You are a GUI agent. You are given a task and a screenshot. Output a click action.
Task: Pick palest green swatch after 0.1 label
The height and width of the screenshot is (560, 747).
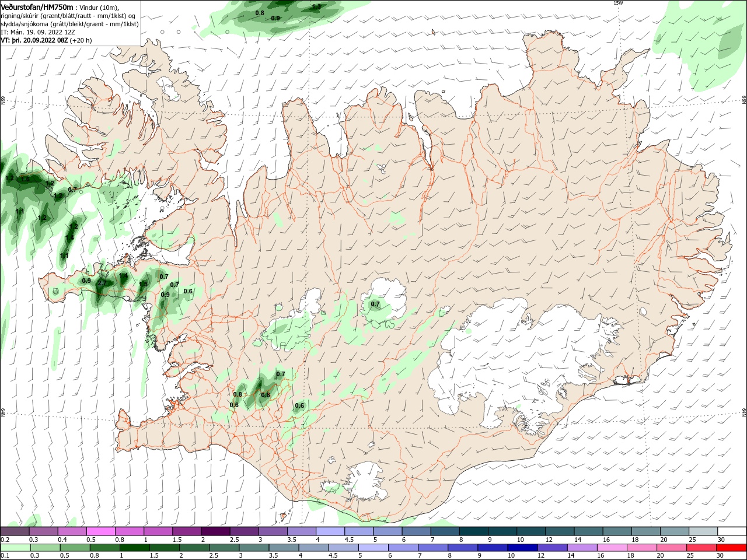[x=15, y=548]
